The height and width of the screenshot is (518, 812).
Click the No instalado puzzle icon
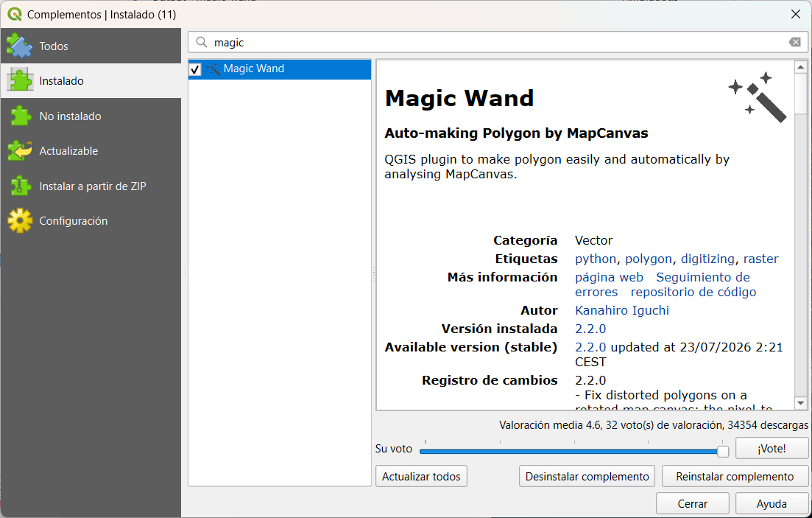[x=20, y=116]
